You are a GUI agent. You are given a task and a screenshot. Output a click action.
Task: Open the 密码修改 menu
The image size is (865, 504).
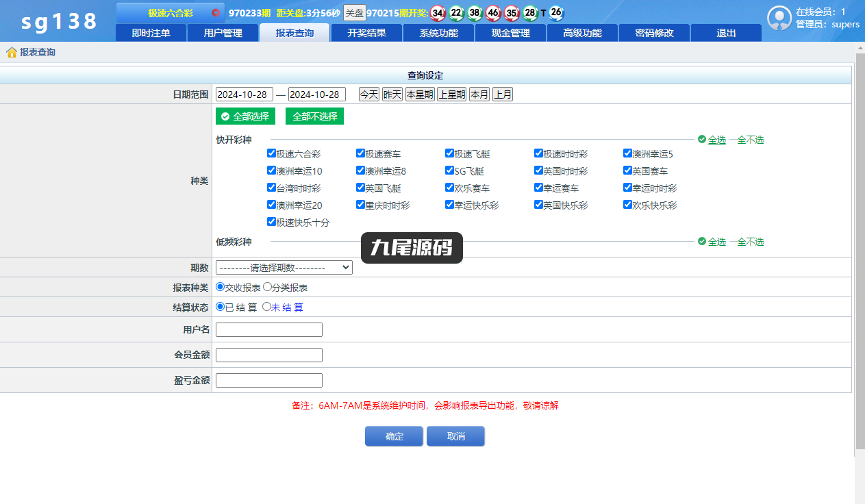tap(654, 33)
